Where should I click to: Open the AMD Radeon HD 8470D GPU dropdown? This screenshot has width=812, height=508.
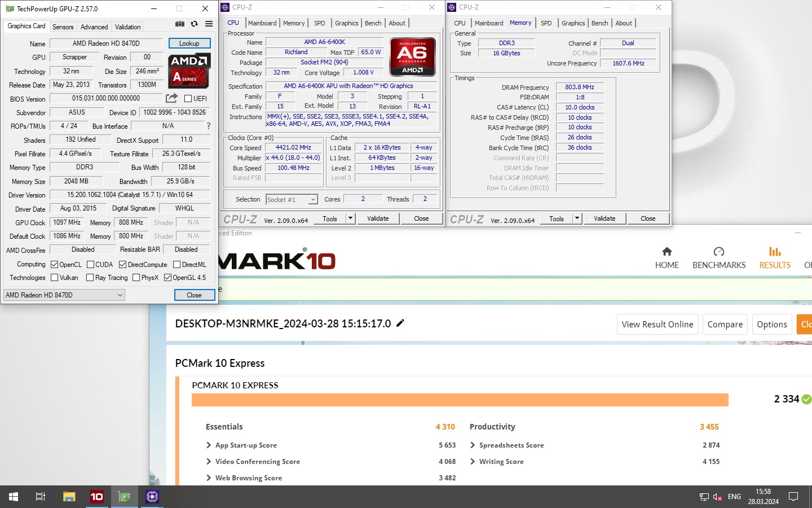pyautogui.click(x=64, y=295)
